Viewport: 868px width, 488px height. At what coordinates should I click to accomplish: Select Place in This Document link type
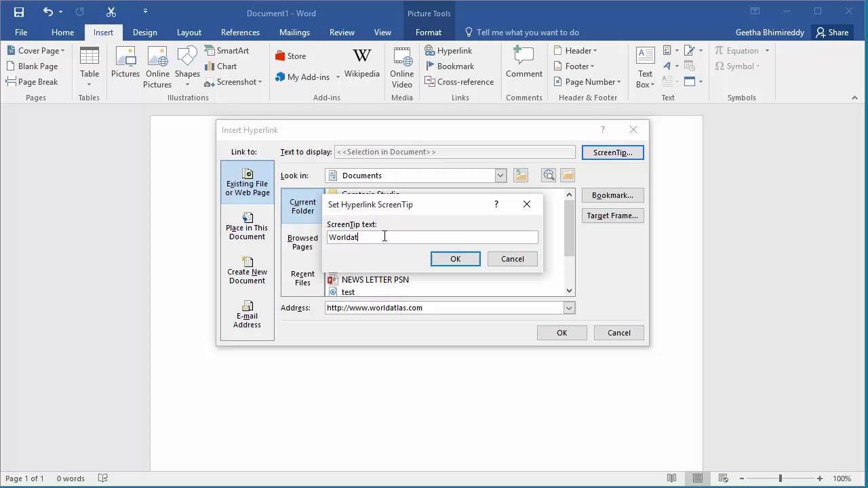pyautogui.click(x=248, y=226)
